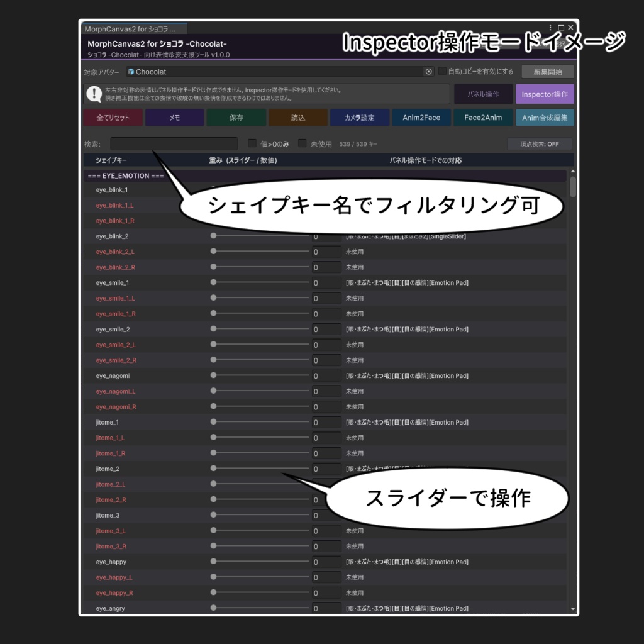The width and height of the screenshot is (644, 644).
Task: Click the 検索 search input field
Action: tap(174, 144)
